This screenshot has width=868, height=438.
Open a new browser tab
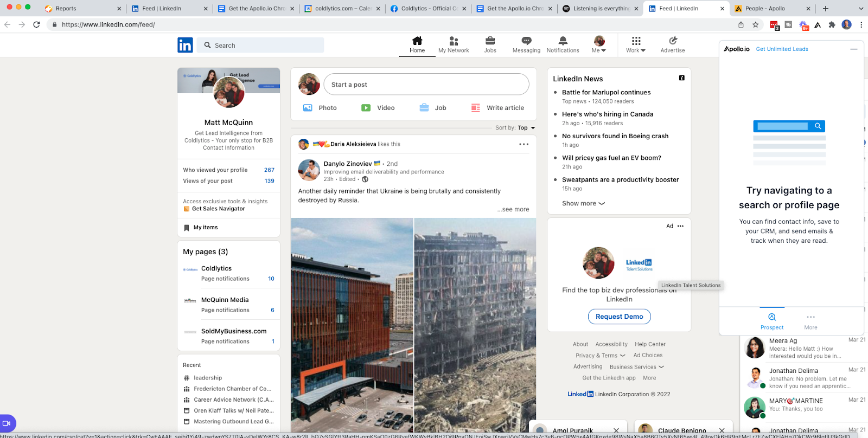[826, 9]
